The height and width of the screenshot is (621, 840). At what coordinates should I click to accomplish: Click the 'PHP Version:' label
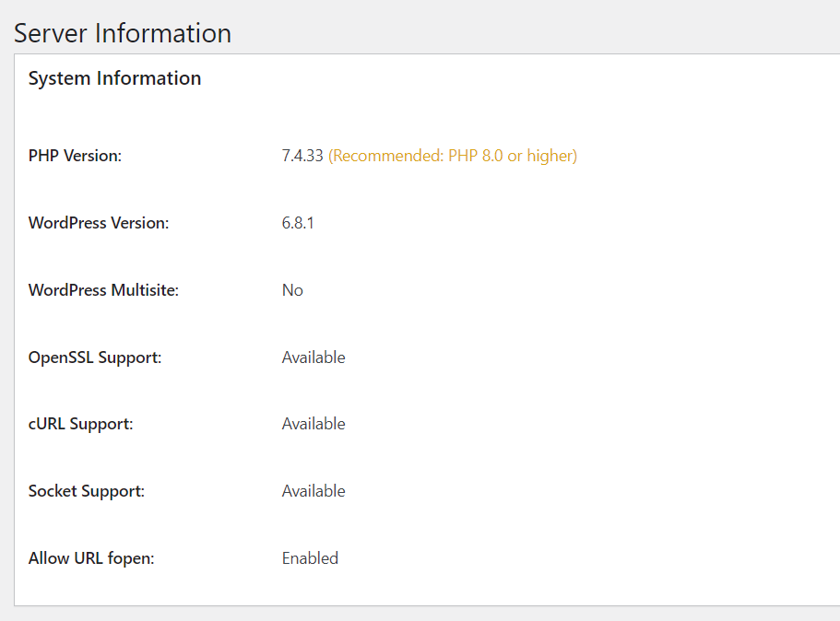click(x=75, y=156)
